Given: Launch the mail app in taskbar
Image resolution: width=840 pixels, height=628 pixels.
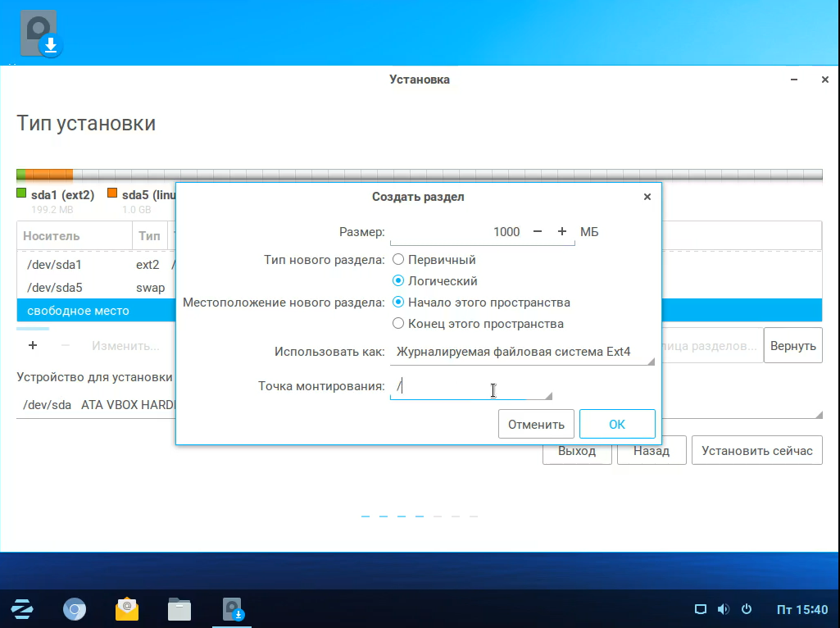Looking at the screenshot, I should [127, 609].
